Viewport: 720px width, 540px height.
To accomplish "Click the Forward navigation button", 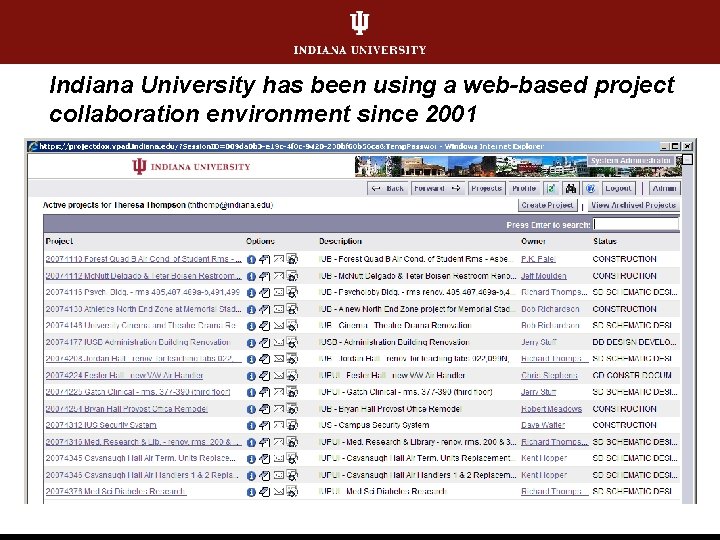I will [x=438, y=188].
